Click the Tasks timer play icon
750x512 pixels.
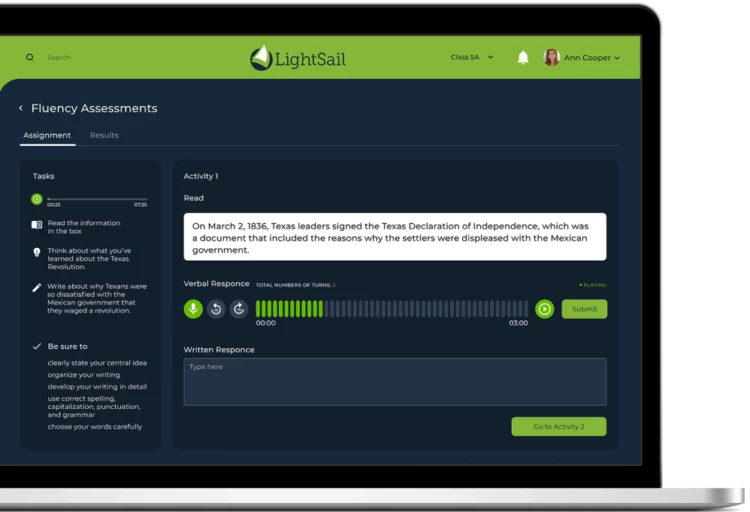(37, 199)
